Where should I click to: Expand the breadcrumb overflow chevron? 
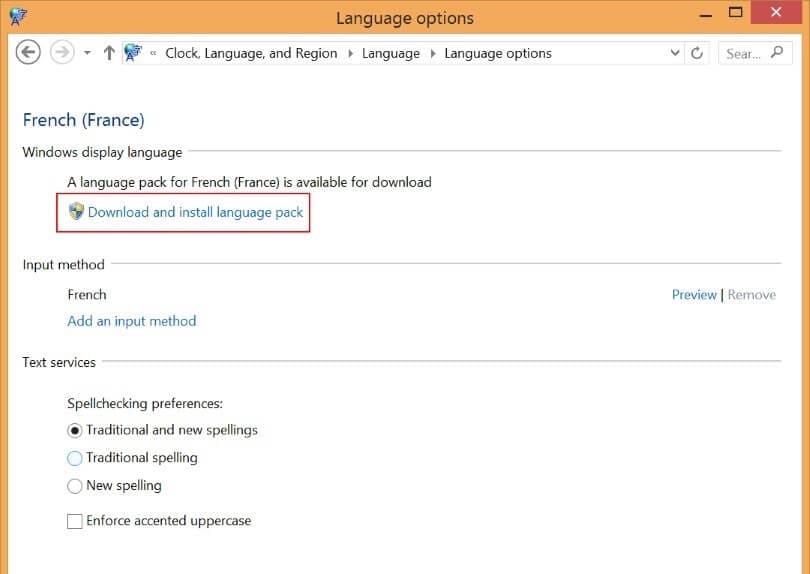coord(153,53)
